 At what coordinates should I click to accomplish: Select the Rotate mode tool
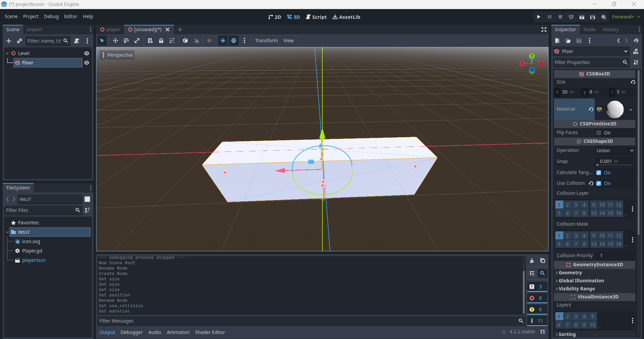pos(126,41)
